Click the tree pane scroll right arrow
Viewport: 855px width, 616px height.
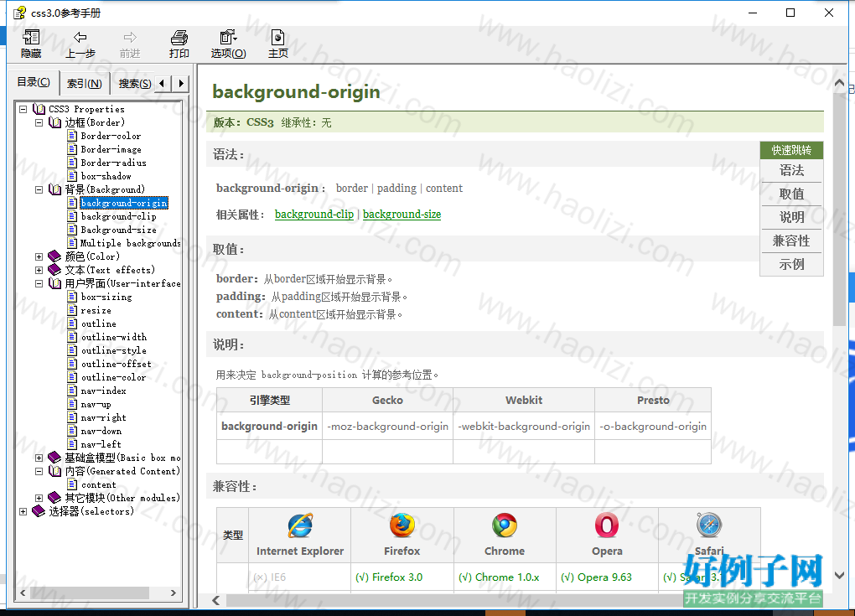point(174,593)
